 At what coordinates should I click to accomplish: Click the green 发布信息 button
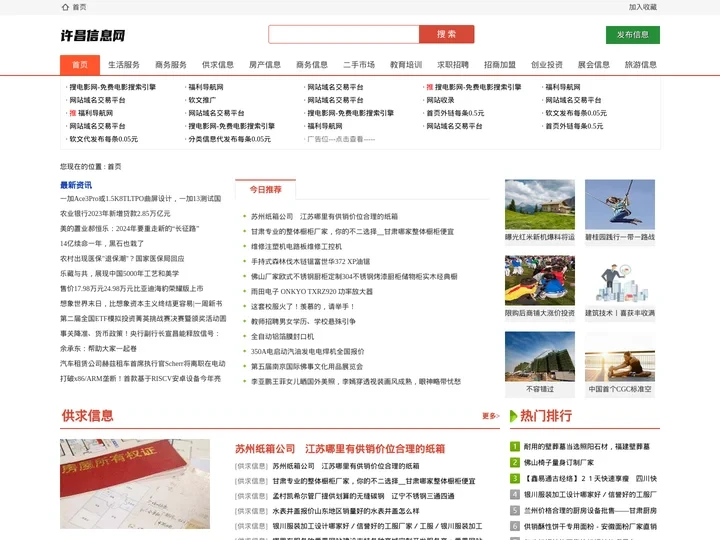click(632, 35)
